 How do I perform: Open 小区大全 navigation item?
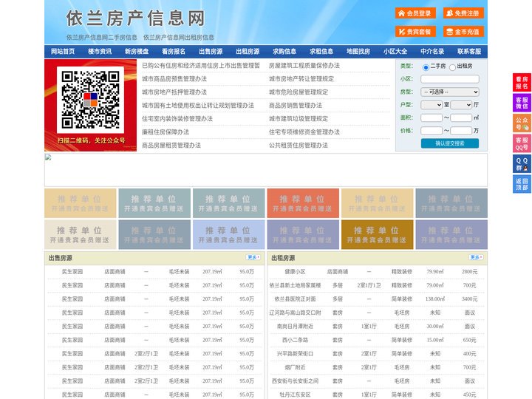click(x=395, y=52)
